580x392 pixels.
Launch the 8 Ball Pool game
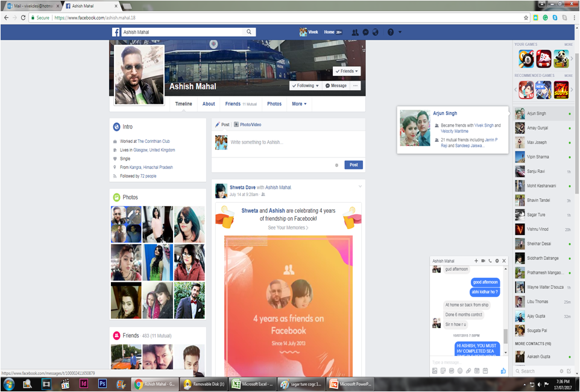526,59
